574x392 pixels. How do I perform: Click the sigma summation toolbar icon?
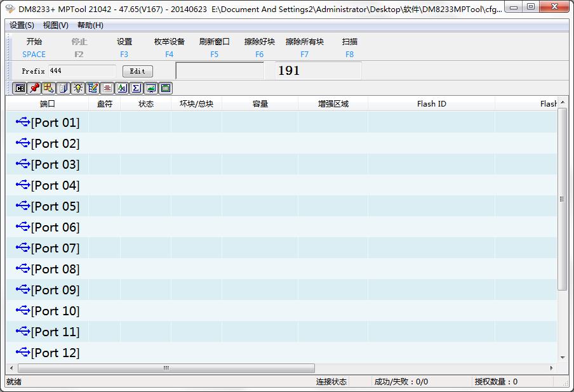tap(137, 88)
